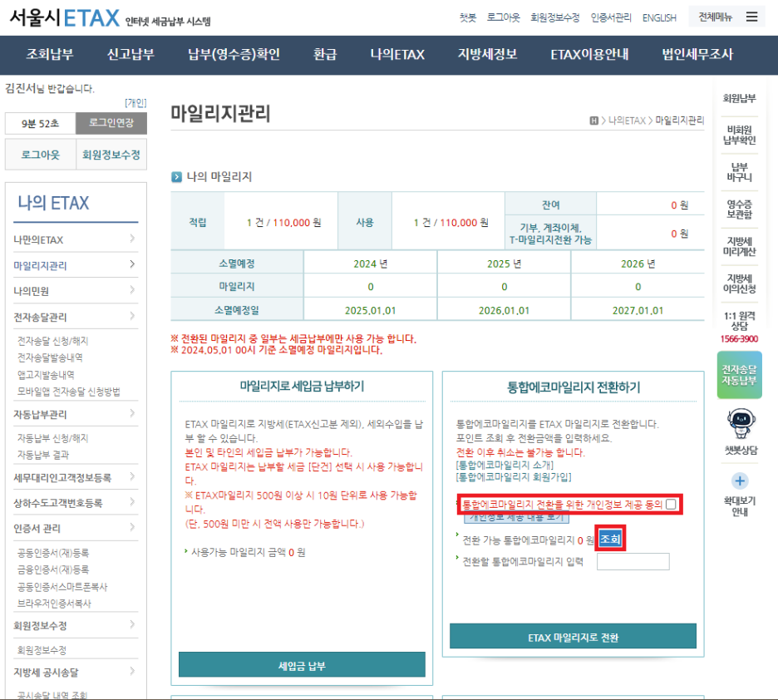Screen dimensions: 778x700
Task: Open the 납부(영수증)확인 main menu
Action: [234, 54]
